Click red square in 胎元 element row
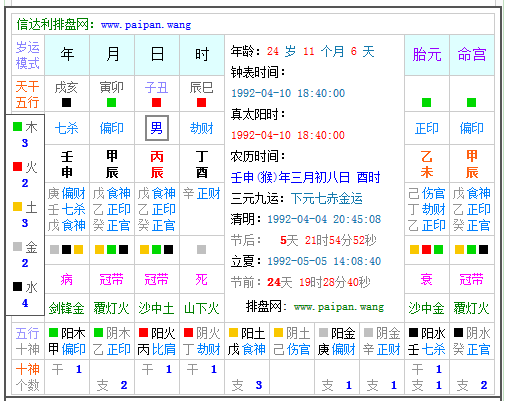 click(x=426, y=249)
